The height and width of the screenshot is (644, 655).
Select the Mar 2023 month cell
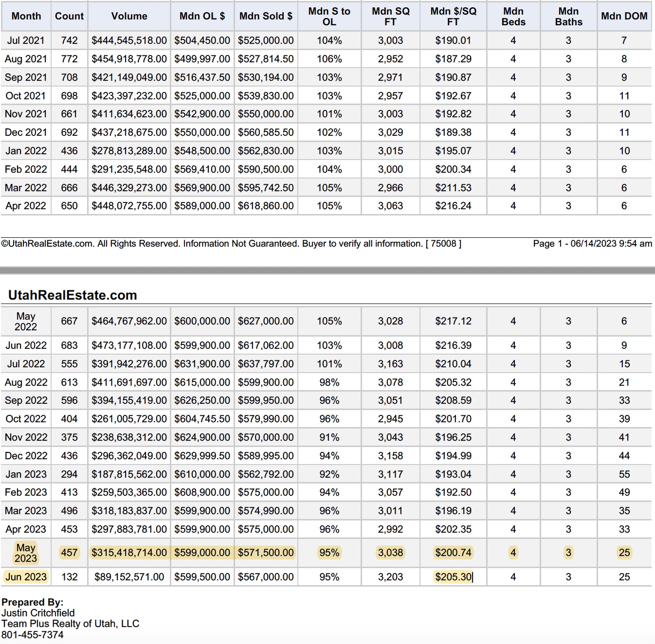(26, 511)
